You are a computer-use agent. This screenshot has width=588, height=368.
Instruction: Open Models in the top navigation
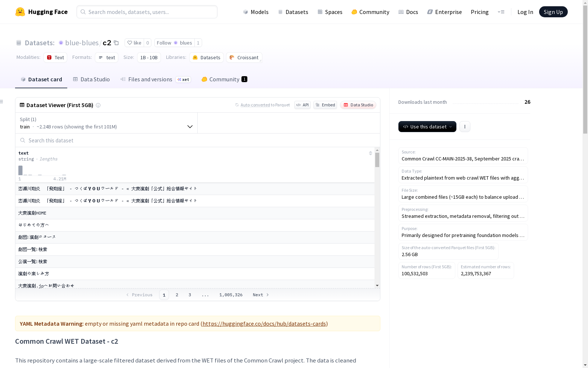[x=256, y=12]
